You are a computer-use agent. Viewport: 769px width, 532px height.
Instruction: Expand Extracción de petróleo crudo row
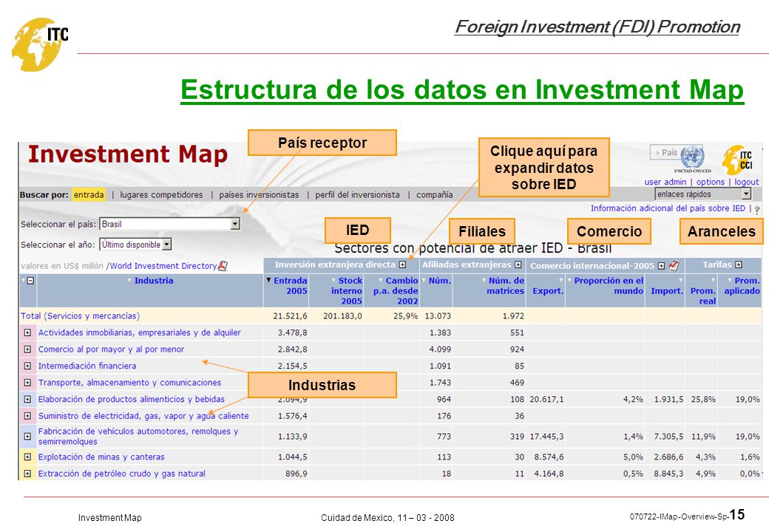[27, 474]
